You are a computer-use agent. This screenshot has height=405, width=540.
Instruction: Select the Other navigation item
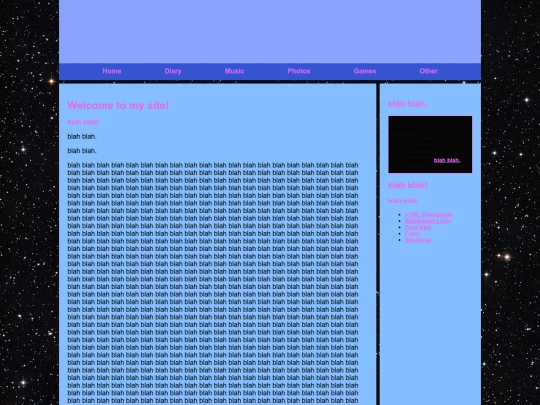click(x=428, y=71)
